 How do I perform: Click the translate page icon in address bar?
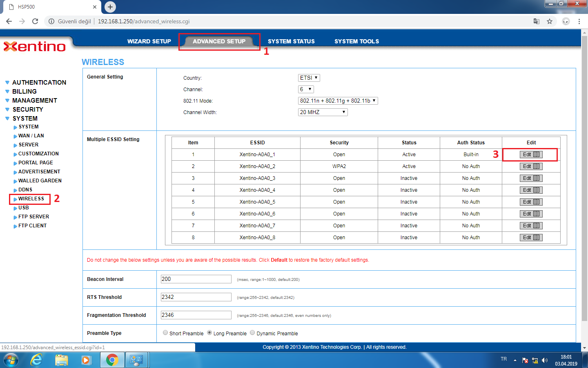point(537,21)
